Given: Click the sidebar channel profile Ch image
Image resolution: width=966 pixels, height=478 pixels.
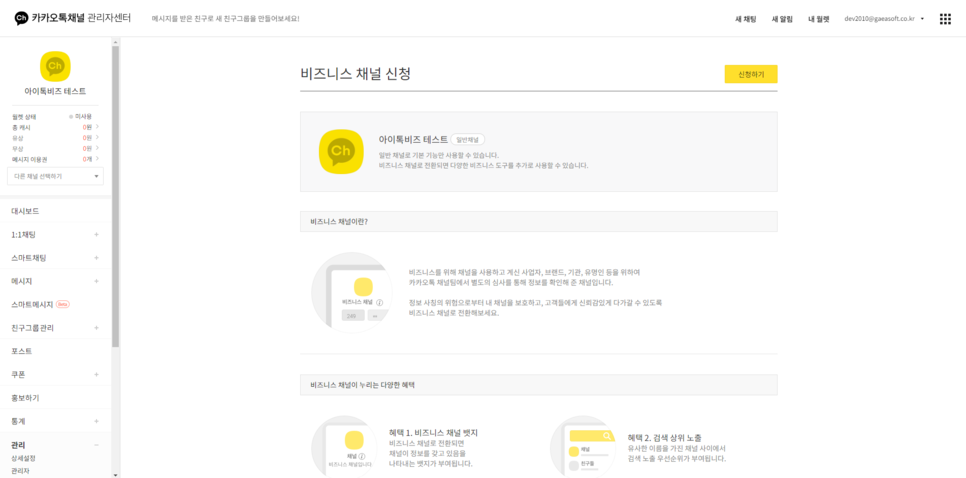Looking at the screenshot, I should (x=55, y=66).
